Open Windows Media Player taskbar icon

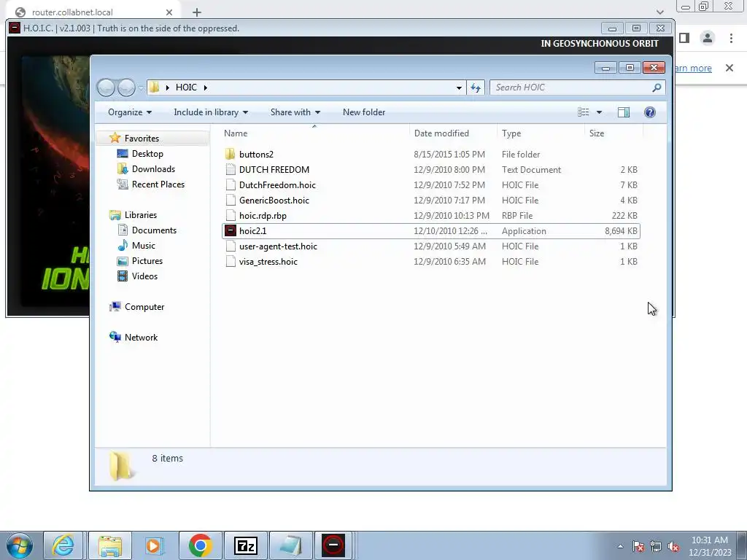(155, 545)
